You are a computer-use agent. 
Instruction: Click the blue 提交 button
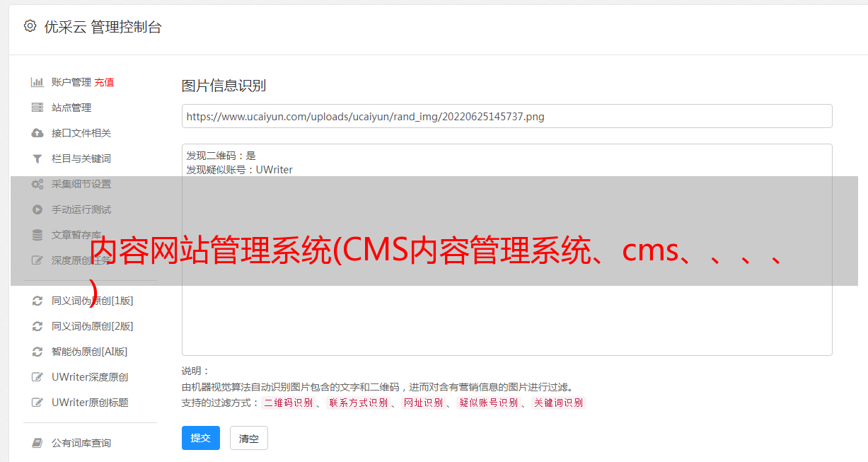pyautogui.click(x=201, y=438)
